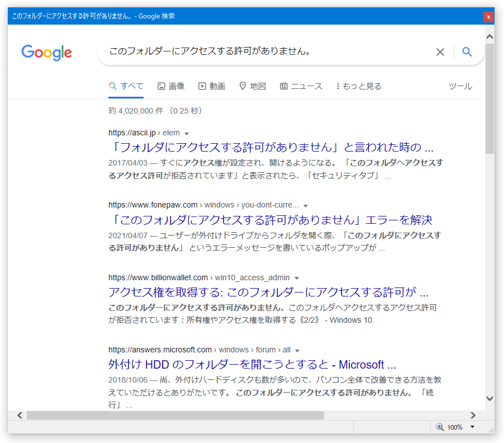Expand the fonepaw.com result options arrow

[306, 206]
